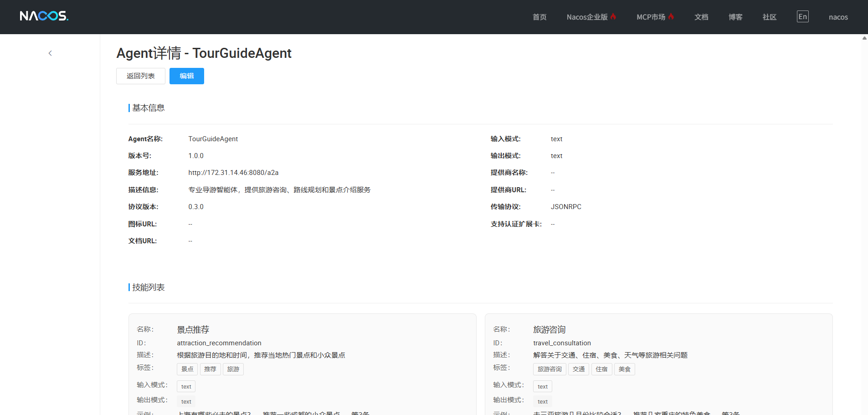The height and width of the screenshot is (415, 868).
Task: Go to 首页 in the top navigation
Action: 539,17
